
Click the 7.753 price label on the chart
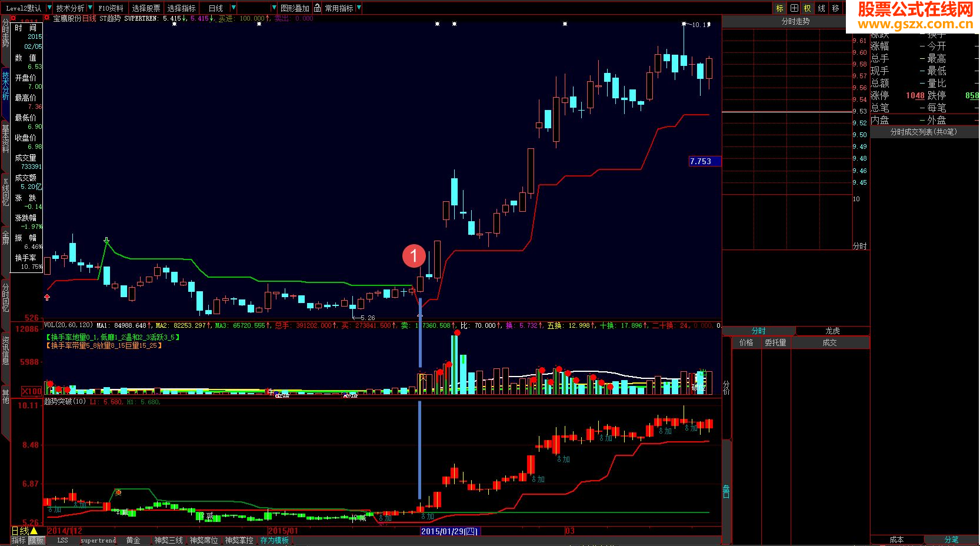click(x=704, y=161)
